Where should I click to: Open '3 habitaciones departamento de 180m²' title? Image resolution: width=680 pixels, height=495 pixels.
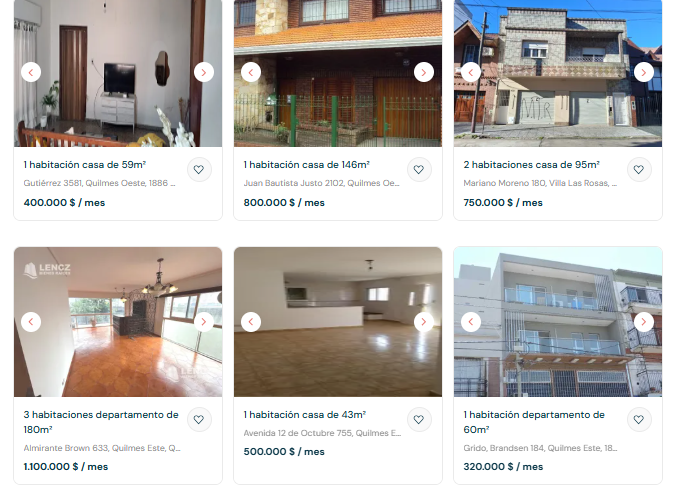[x=101, y=422]
